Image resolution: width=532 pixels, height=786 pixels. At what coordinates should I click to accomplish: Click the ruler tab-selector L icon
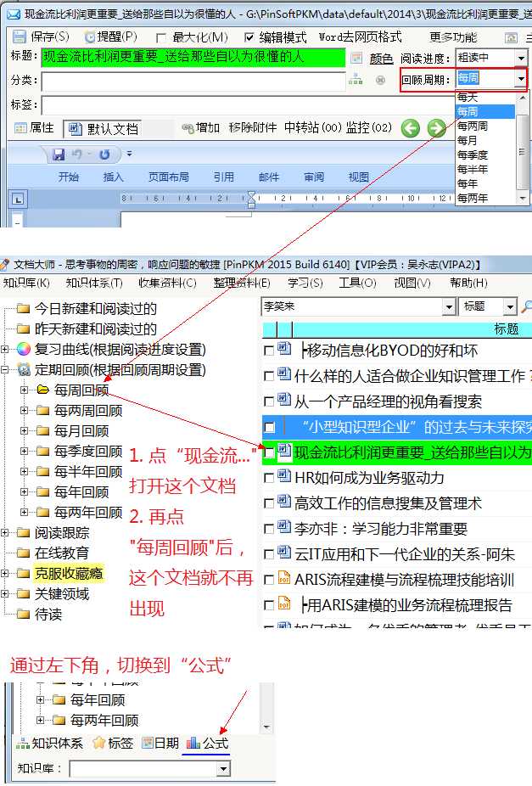tap(18, 199)
